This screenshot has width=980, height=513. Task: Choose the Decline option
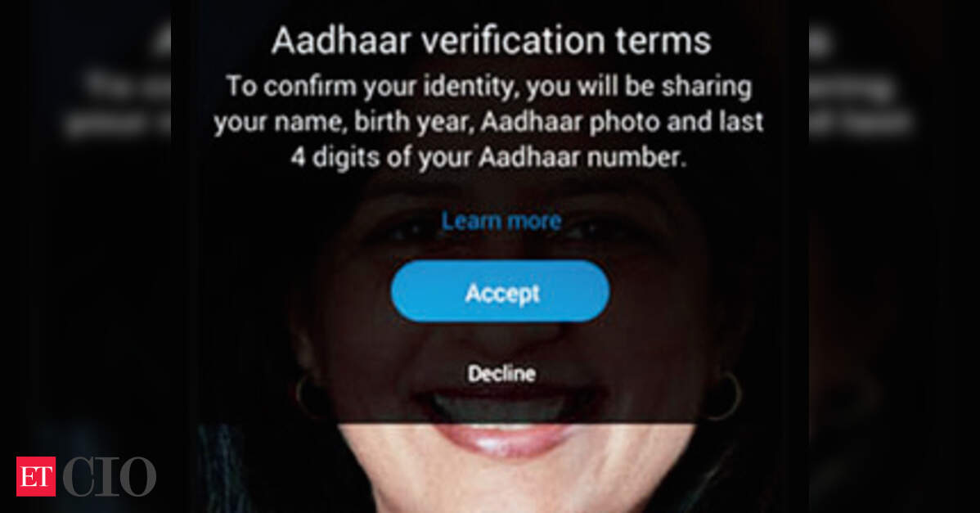pyautogui.click(x=501, y=374)
